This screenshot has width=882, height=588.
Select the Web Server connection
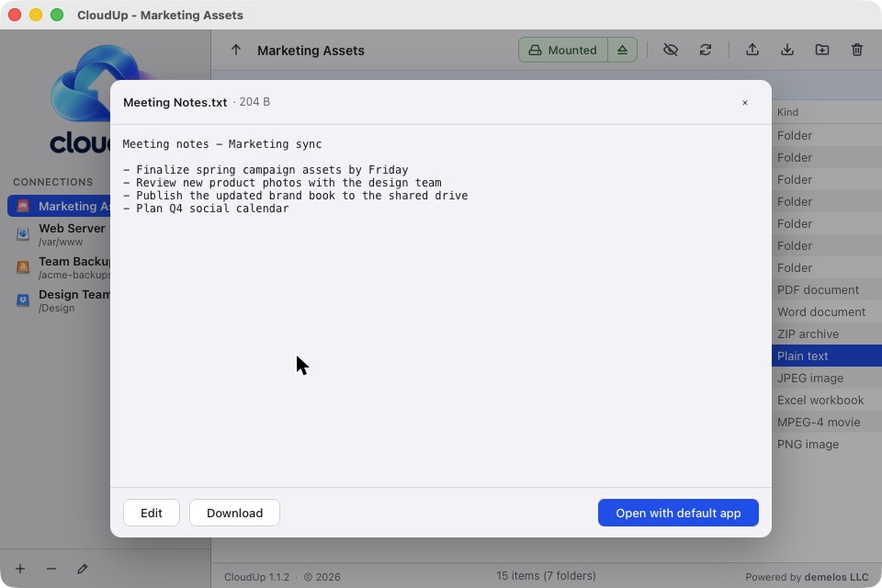coord(59,234)
